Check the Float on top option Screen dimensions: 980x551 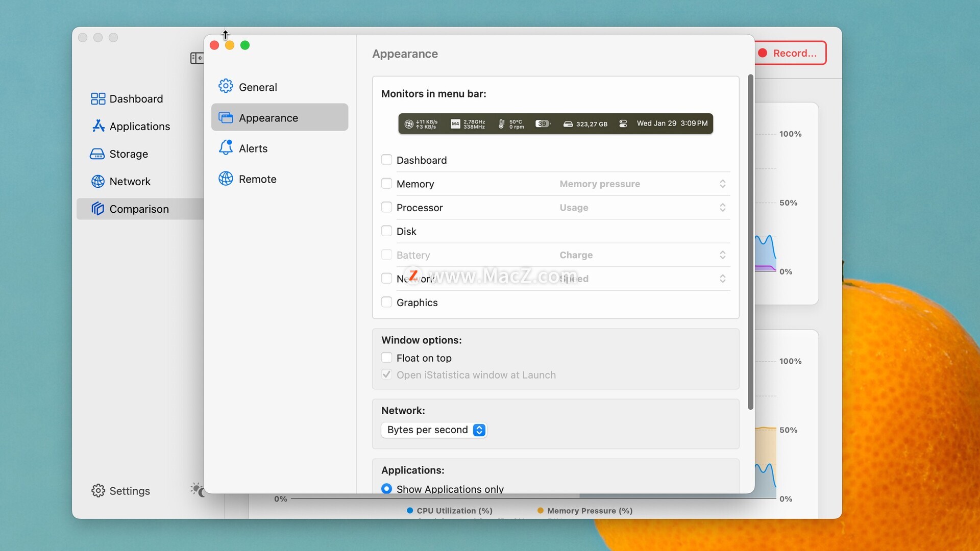point(387,358)
